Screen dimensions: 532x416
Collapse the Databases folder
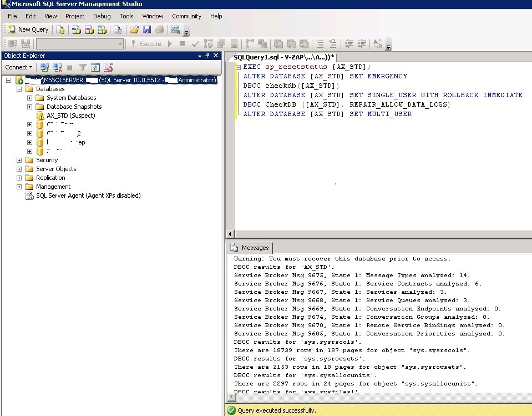[19, 89]
